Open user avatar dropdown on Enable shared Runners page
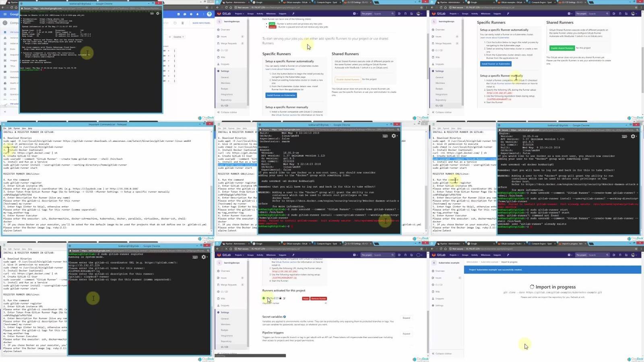The width and height of the screenshot is (644, 362). (x=634, y=14)
